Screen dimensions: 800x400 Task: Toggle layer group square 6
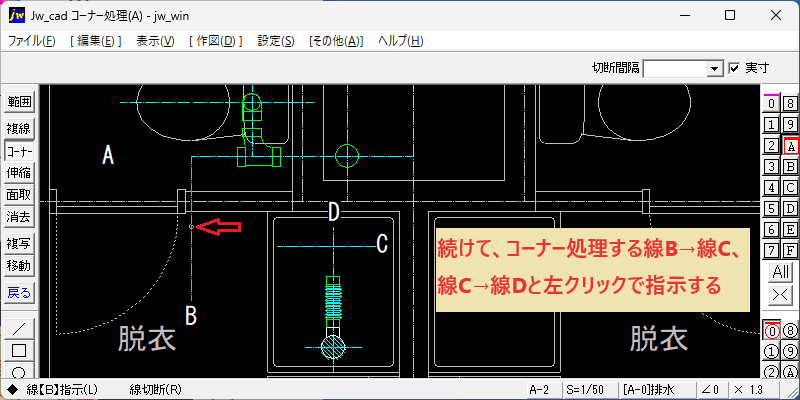pos(771,230)
